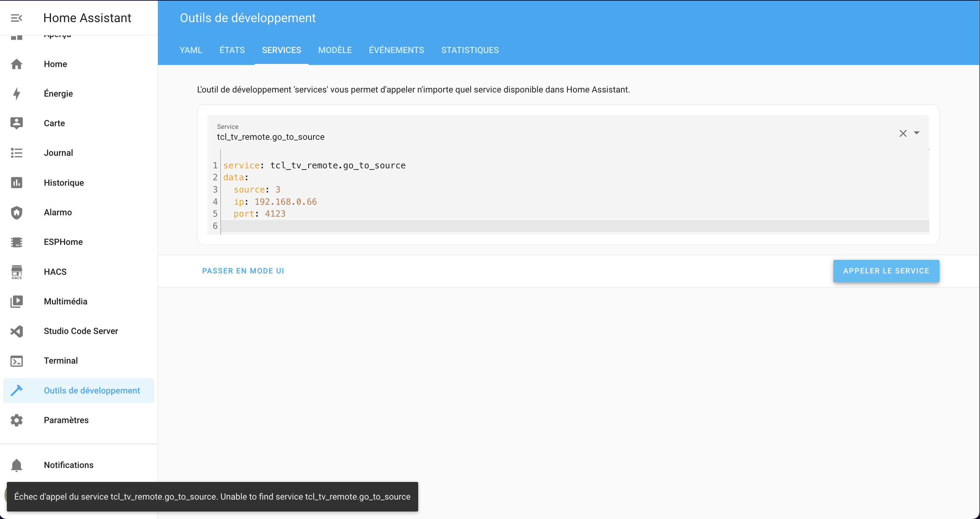Open Carte using the map icon
Screen dimensions: 980x519
click(x=16, y=123)
